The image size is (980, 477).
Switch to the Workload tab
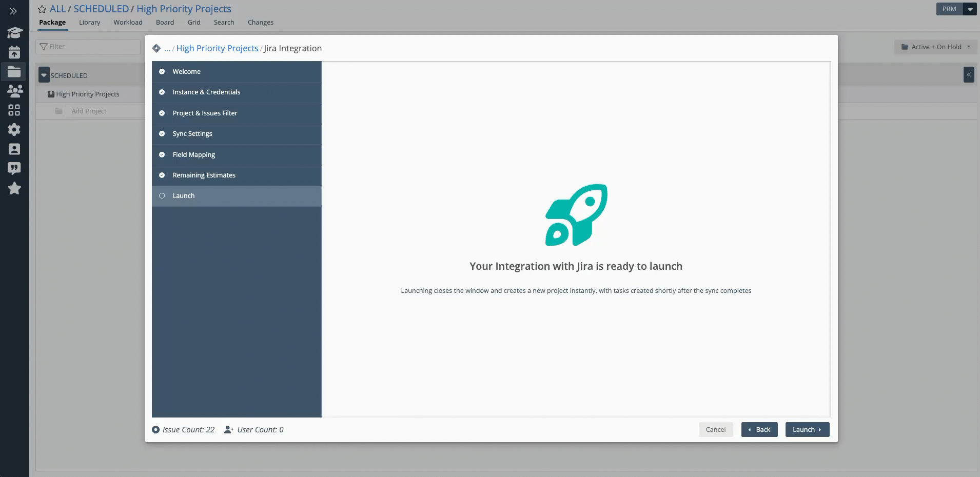(x=128, y=23)
